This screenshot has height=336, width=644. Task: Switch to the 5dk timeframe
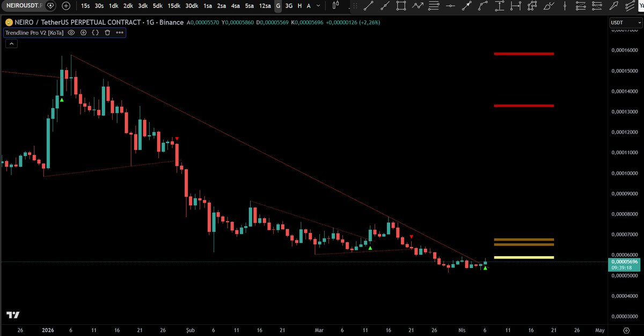157,6
